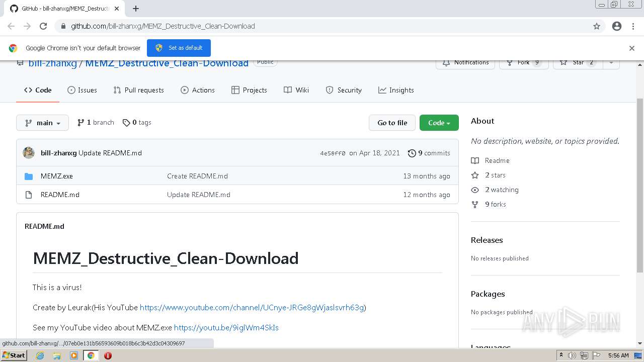Screen dimensions: 644x362
Task: Set Chrome as default browser
Action: click(179, 48)
